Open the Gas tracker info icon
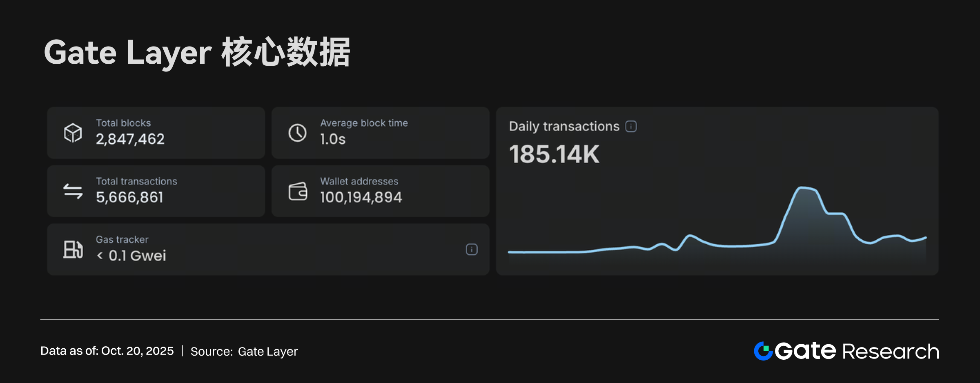This screenshot has height=383, width=980. coord(472,249)
